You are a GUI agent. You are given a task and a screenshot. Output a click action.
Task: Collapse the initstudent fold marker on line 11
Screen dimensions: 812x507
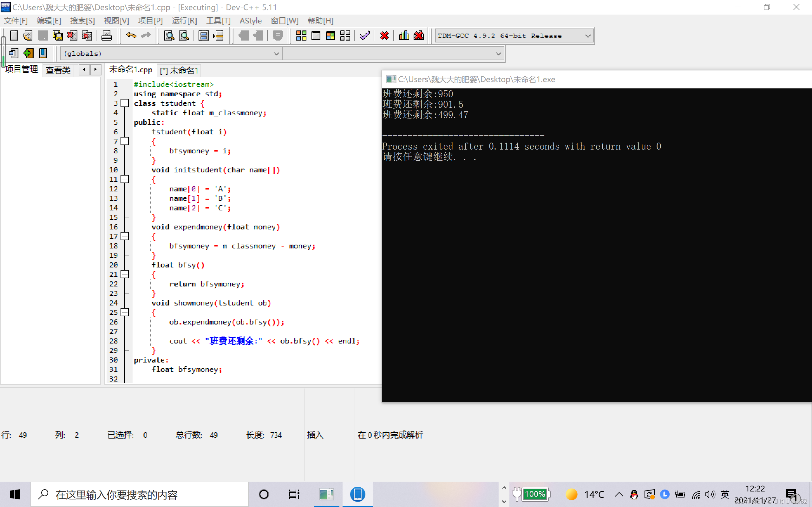(125, 179)
